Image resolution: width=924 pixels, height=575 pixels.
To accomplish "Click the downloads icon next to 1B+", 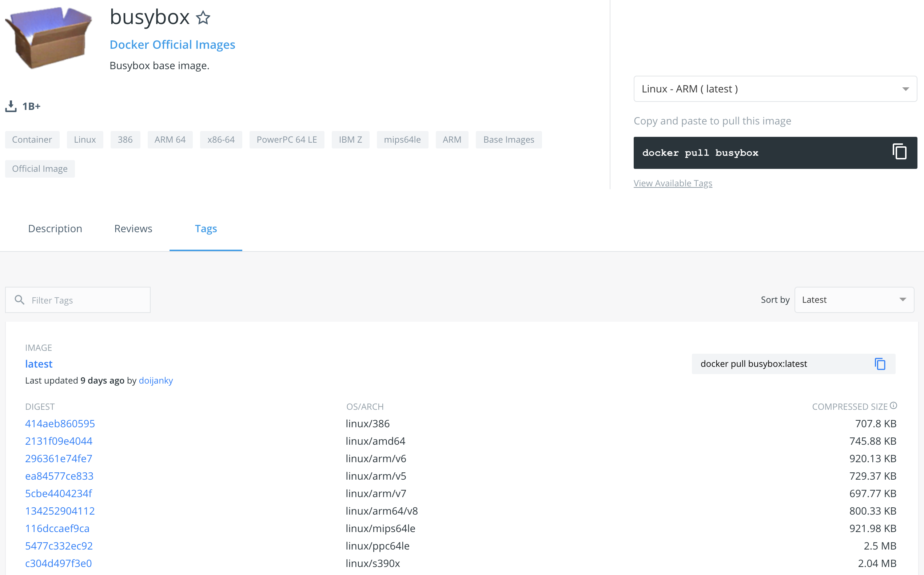I will point(11,107).
